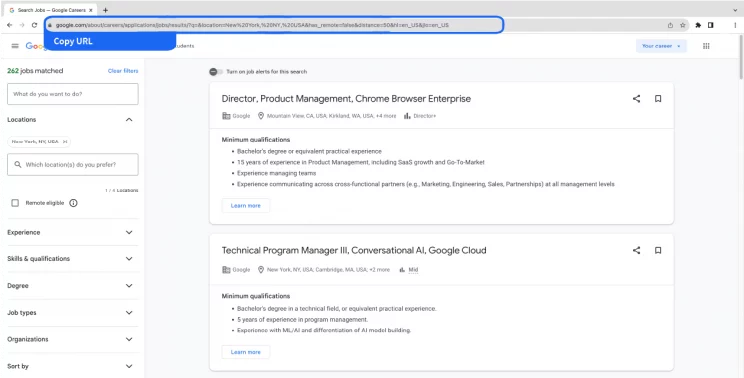Viewport: 744px width, 378px height.
Task: Click the Remote eligible info icon
Action: [73, 203]
